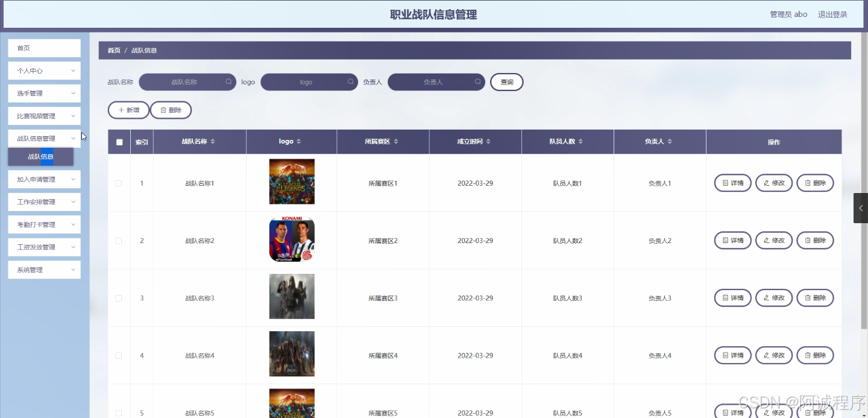
Task: Select the header select-all checkbox
Action: 119,142
